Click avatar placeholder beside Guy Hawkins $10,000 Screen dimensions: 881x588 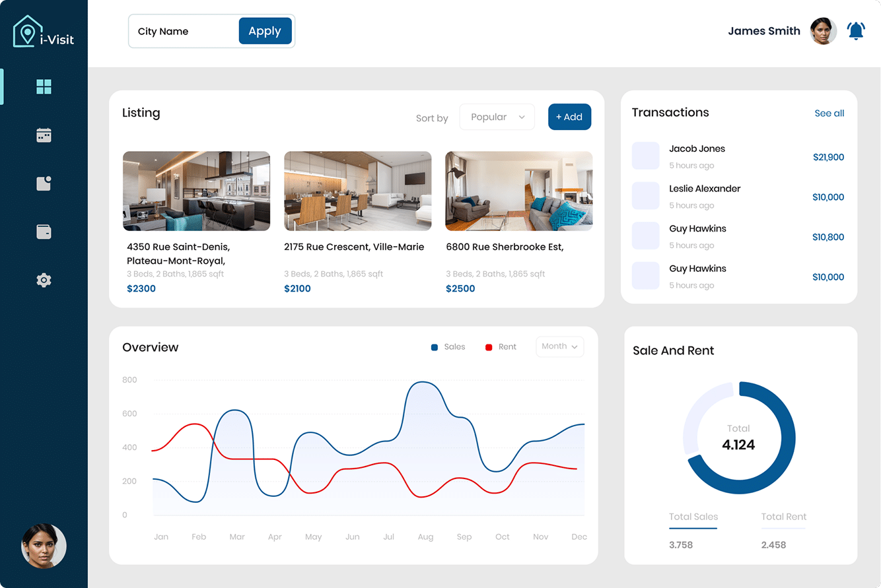pos(646,276)
